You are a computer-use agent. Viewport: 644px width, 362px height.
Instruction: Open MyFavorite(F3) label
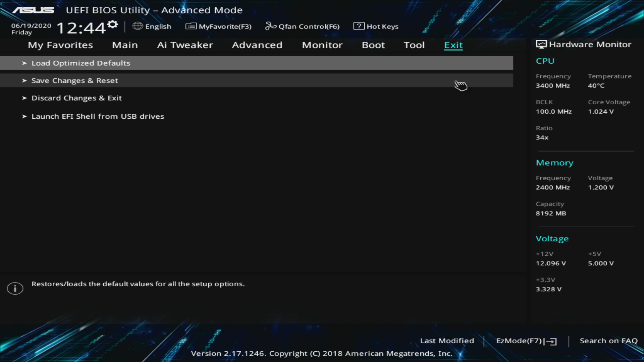tap(225, 26)
